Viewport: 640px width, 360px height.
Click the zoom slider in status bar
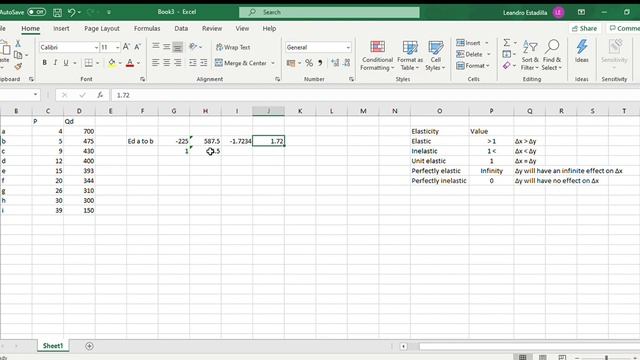pos(607,358)
